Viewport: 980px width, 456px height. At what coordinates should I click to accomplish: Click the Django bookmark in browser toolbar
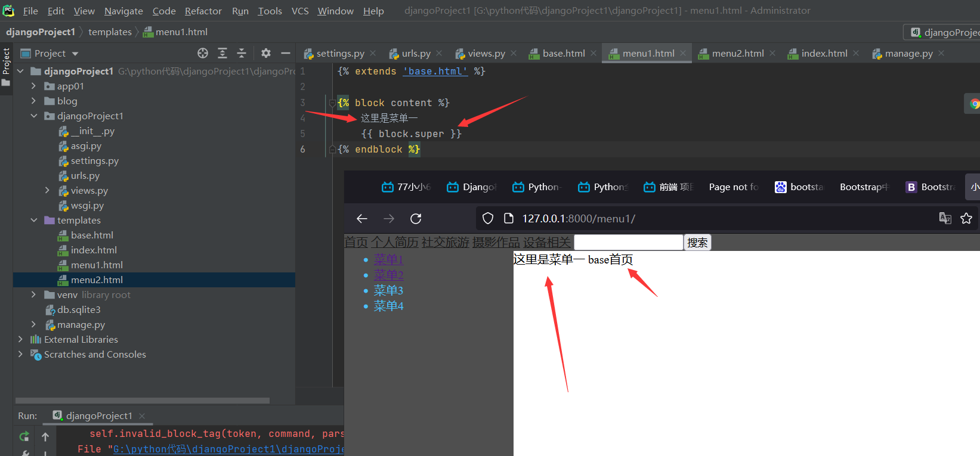pos(472,187)
